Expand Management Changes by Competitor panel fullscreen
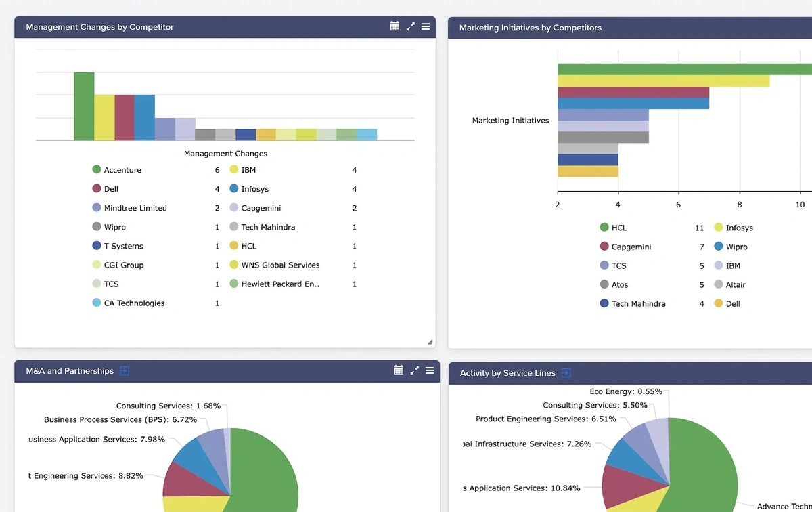The width and height of the screenshot is (812, 512). 411,27
